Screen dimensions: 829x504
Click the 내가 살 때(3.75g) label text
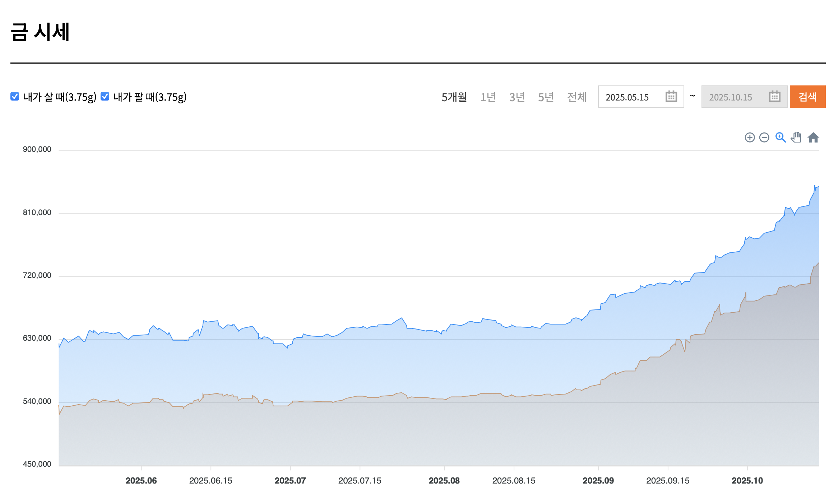point(60,97)
